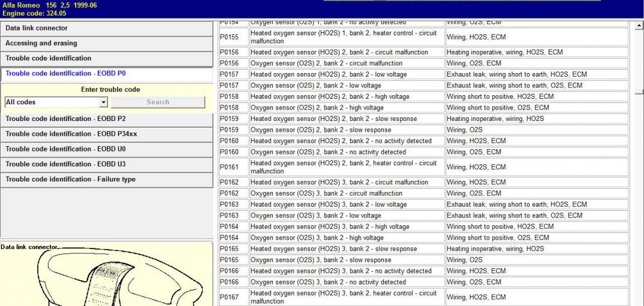Select 'Oxygen sensor (O2S) 2, bank 2 - no activity detected'
Viewport: 644px width, 306px height.
coord(347,152)
